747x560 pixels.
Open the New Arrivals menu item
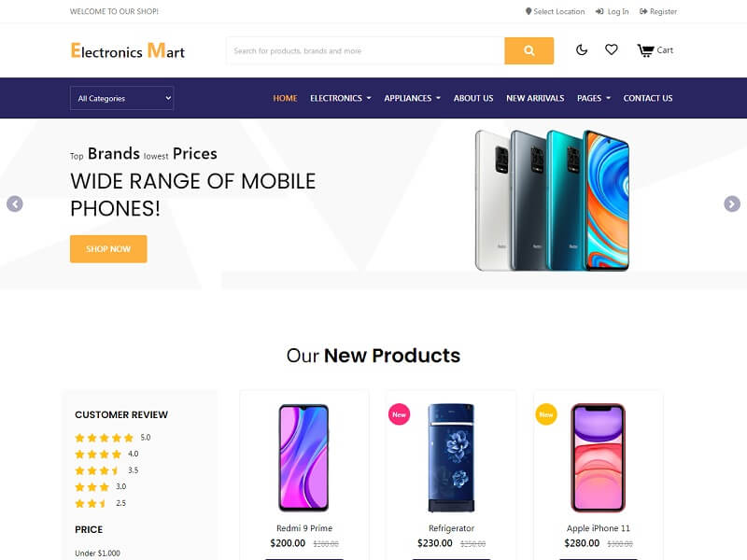pos(535,98)
